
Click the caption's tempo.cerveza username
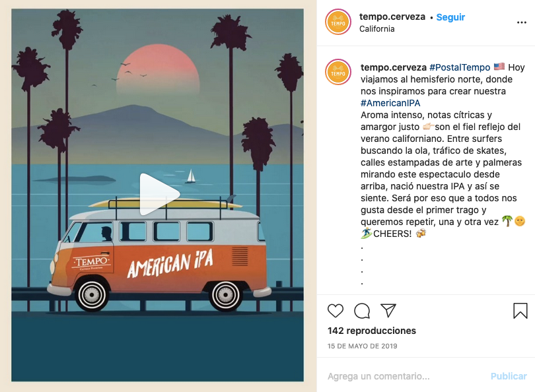tap(394, 67)
